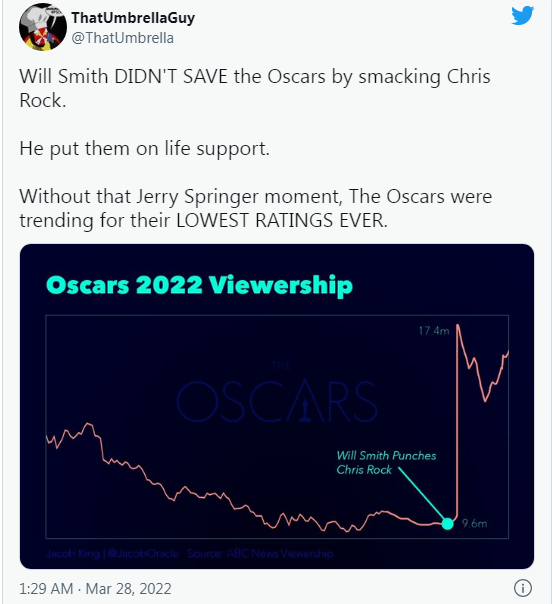The width and height of the screenshot is (552, 604).
Task: Click the Jacob King @JacobOracle credit text
Action: pos(112,554)
